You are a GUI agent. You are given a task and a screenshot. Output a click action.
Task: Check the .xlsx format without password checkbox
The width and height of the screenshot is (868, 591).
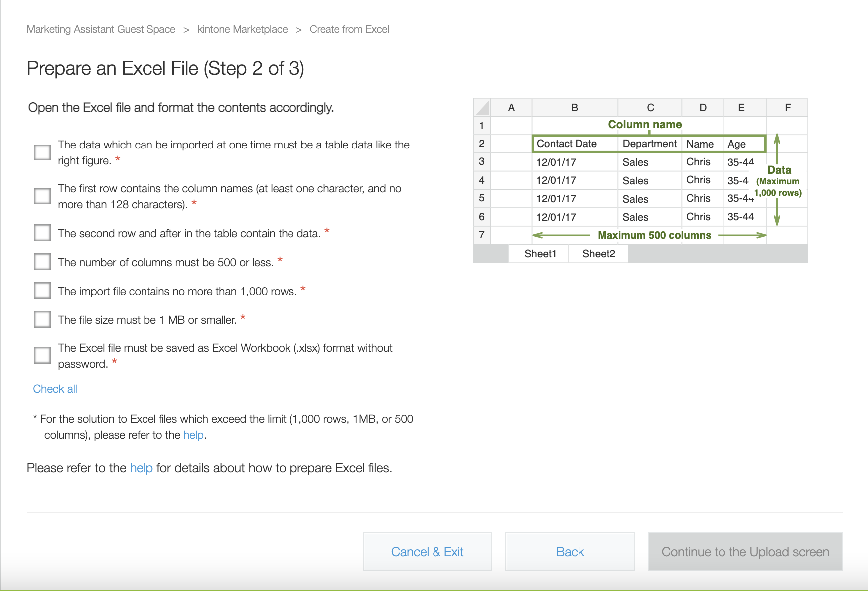[42, 355]
